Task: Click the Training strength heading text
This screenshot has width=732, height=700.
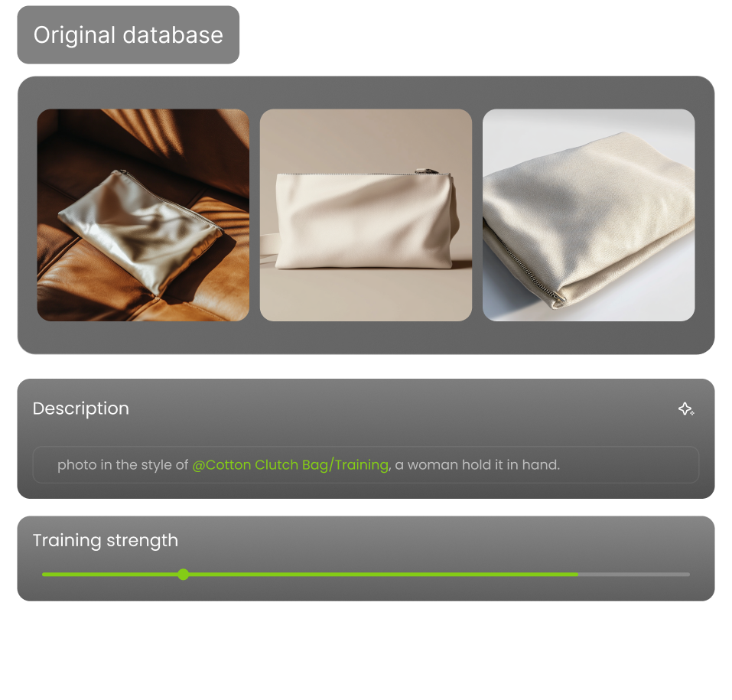Action: tap(106, 540)
